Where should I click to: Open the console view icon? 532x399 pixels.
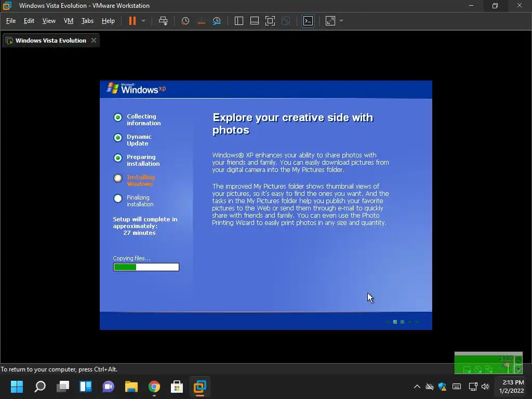pos(308,21)
